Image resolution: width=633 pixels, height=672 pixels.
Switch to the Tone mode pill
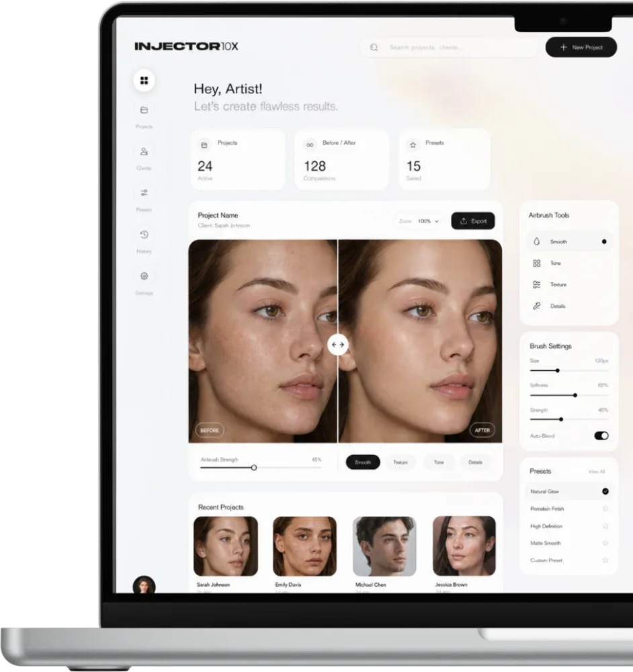(439, 462)
